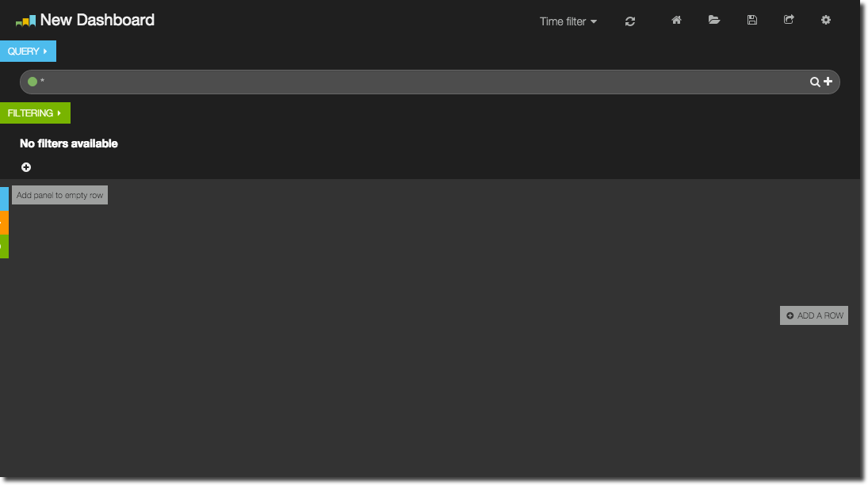Click the Kibana logo icon
The width and height of the screenshot is (868, 485).
25,21
